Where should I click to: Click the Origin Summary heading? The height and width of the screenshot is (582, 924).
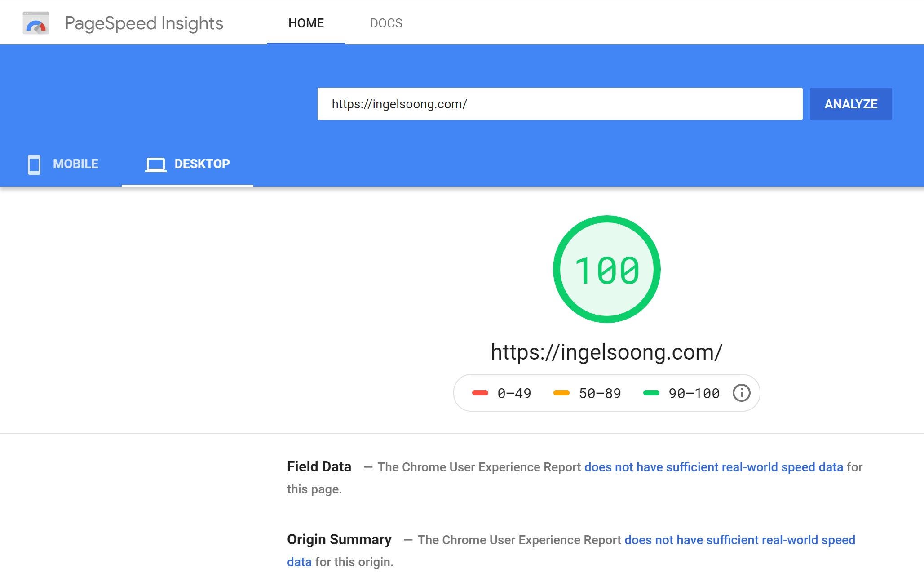pyautogui.click(x=339, y=539)
